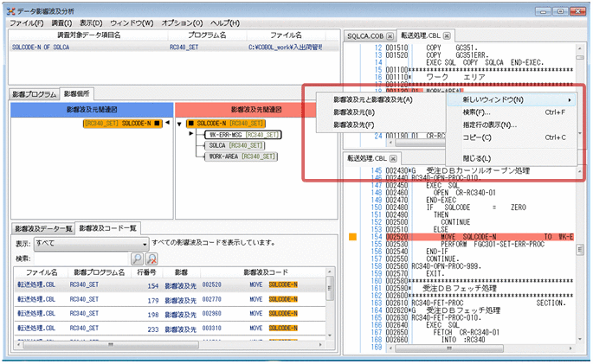Image resolution: width=593 pixels, height=364 pixels.
Task: Click 影響波及元関連図 blue header
Action: pos(92,110)
